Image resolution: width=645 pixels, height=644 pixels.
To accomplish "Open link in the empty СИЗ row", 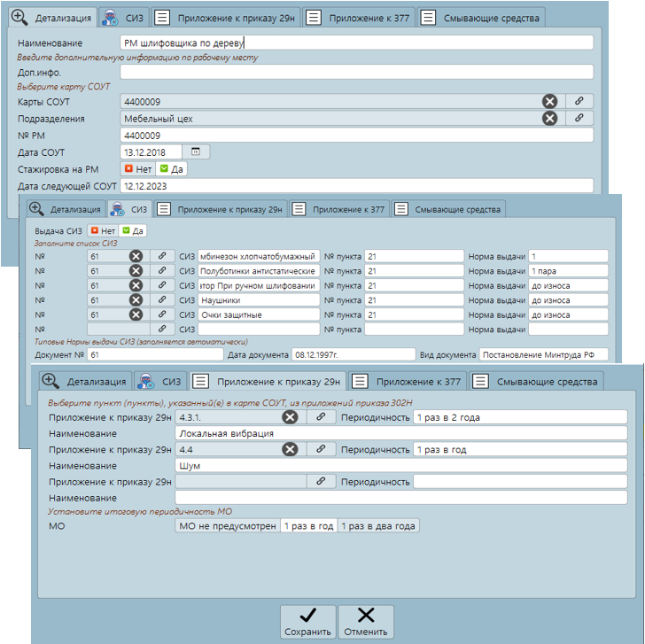I will [162, 329].
